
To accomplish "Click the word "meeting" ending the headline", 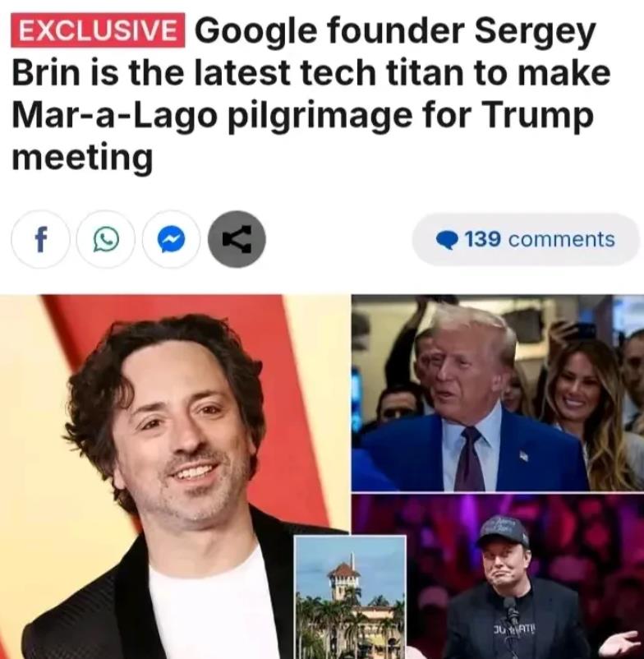I will (x=82, y=158).
